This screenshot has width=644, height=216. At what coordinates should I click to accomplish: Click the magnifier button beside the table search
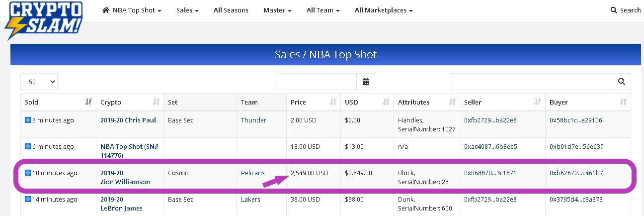[x=621, y=82]
